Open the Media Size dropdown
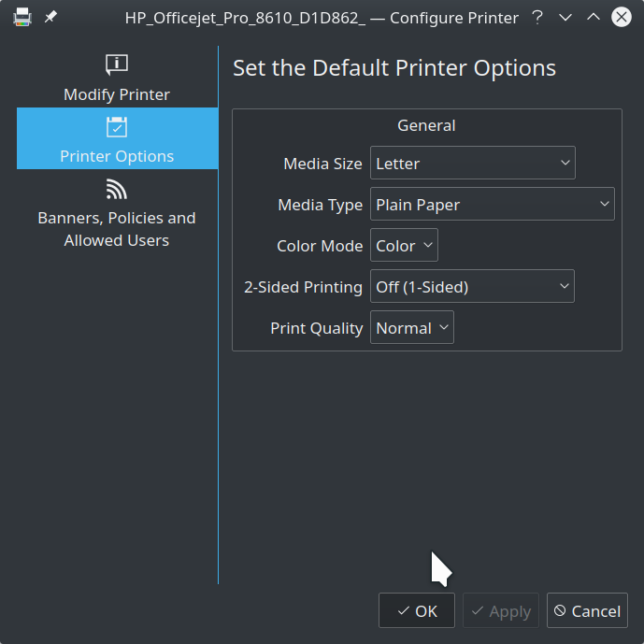Viewport: 644px width, 644px height. pos(473,163)
